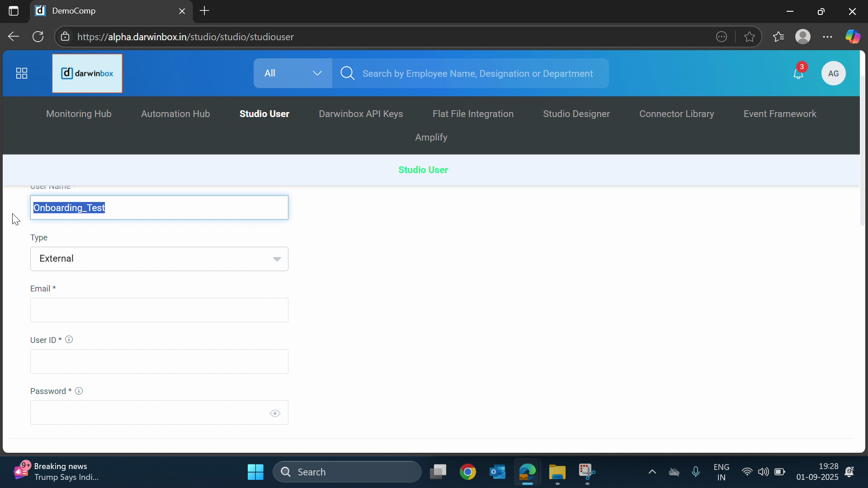Add page to favorites star icon

(750, 37)
